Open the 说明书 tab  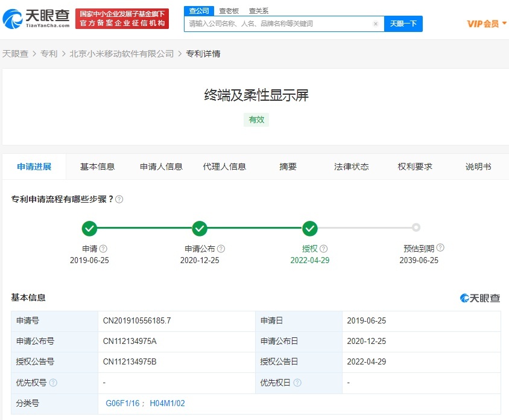coord(478,167)
